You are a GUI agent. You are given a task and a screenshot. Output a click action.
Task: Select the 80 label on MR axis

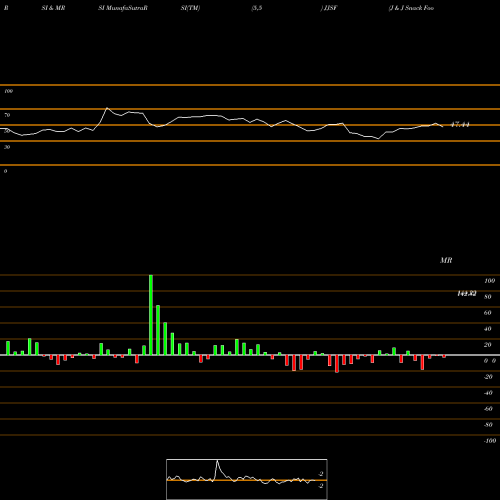[488, 297]
